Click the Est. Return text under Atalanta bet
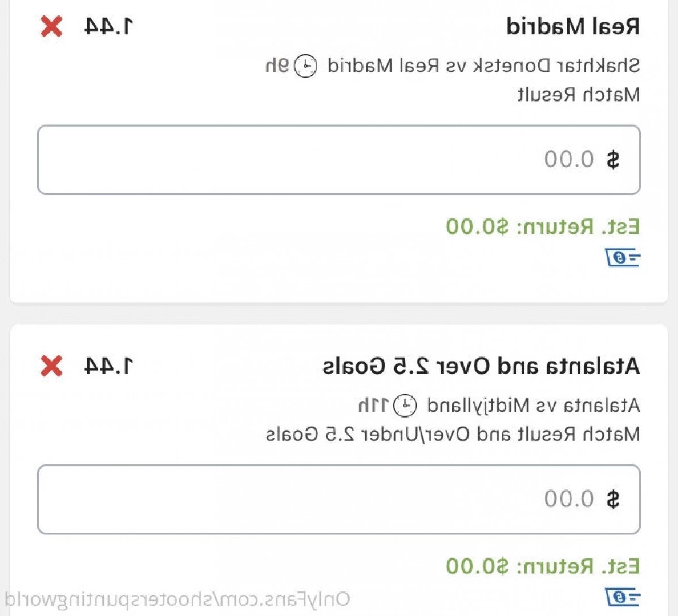 pyautogui.click(x=543, y=566)
